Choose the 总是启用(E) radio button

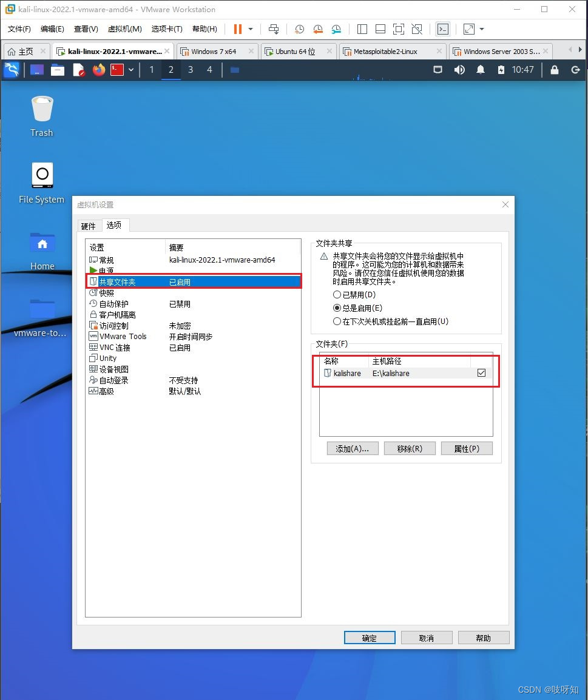point(337,308)
